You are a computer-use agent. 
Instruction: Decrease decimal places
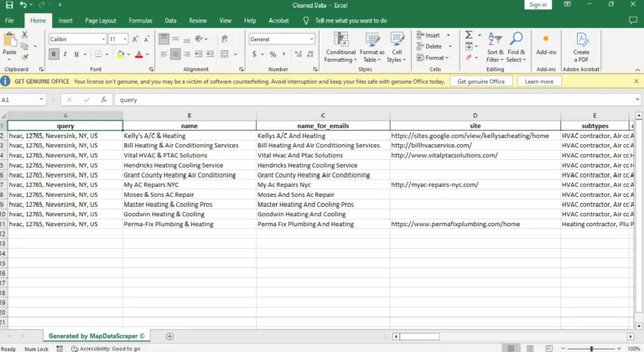pyautogui.click(x=310, y=54)
